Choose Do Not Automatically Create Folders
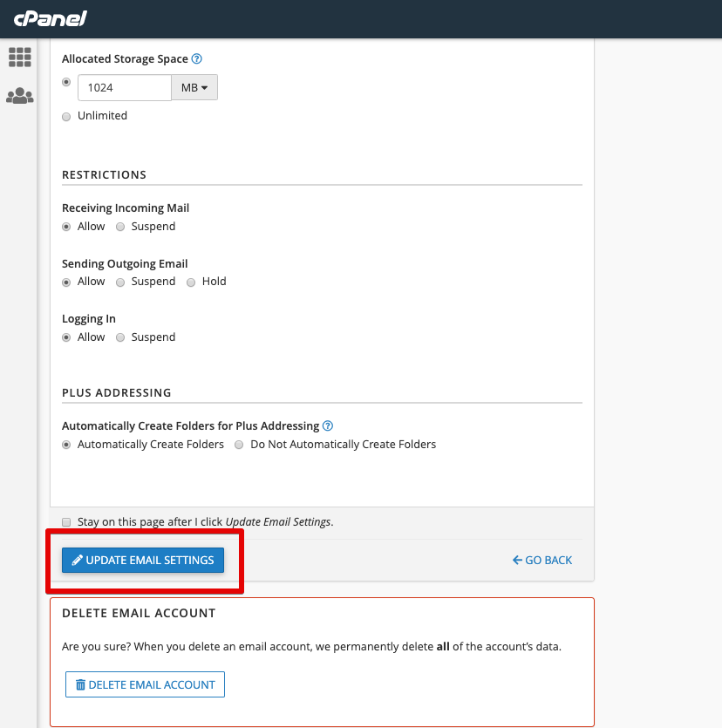Screen dimensions: 722x728 pos(239,444)
